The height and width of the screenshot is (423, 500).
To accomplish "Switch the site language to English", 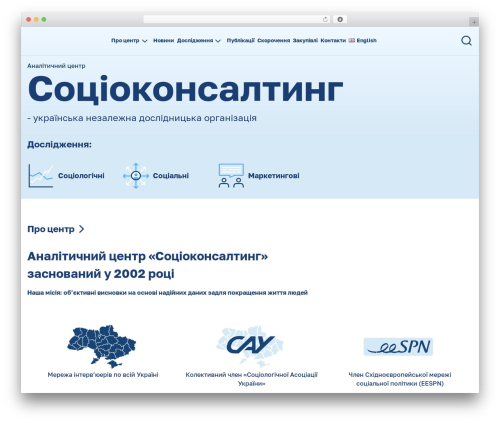I will [367, 40].
